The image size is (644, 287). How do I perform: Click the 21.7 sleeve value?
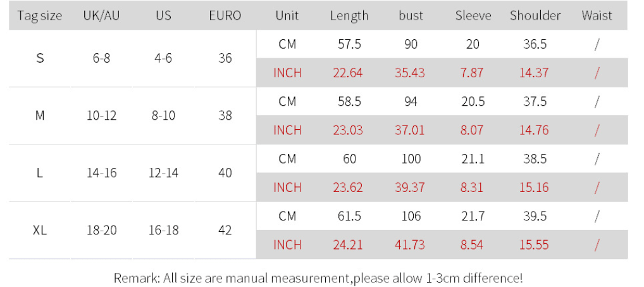coord(473,216)
